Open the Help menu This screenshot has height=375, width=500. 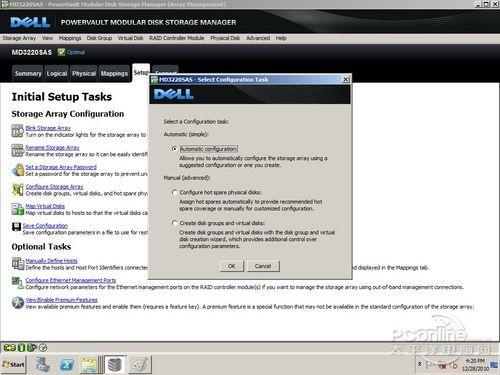281,38
